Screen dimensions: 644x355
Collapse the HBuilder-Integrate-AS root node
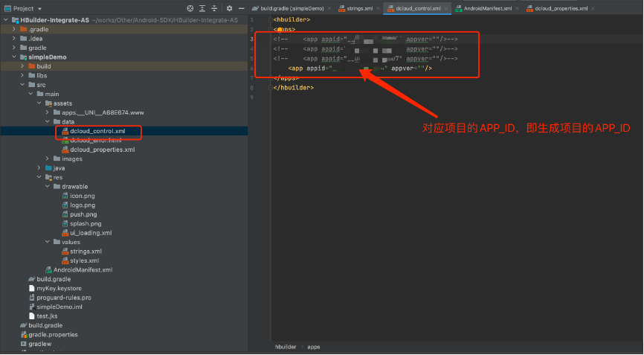click(6, 19)
